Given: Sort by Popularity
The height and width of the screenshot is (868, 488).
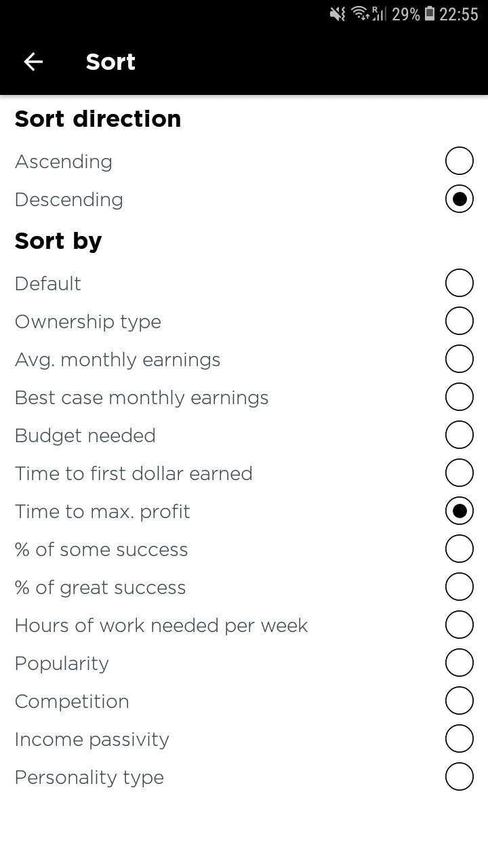Looking at the screenshot, I should (459, 663).
